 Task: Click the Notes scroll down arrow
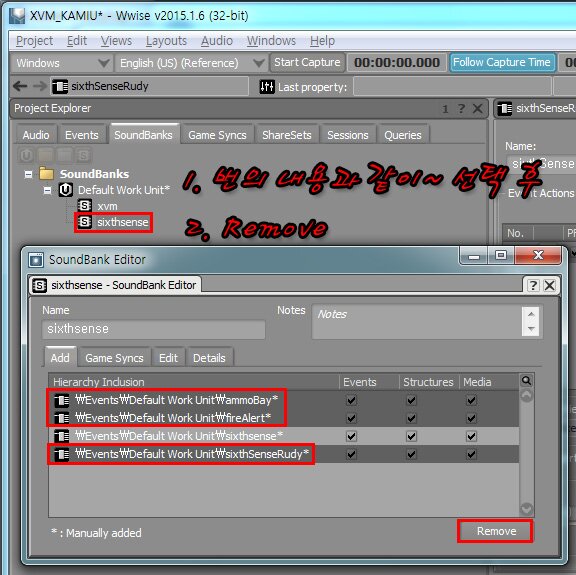pyautogui.click(x=531, y=329)
